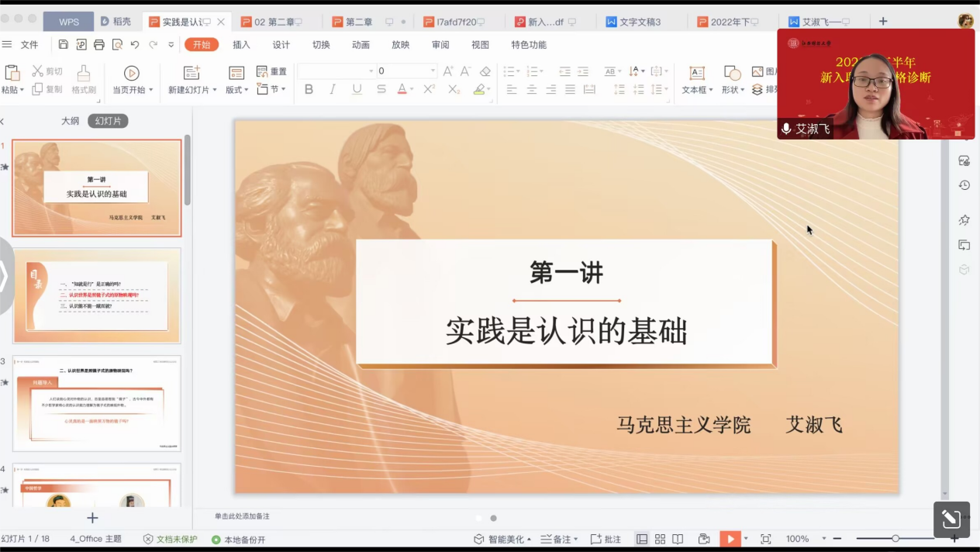This screenshot has width=980, height=552.
Task: Center-align the text
Action: [531, 89]
